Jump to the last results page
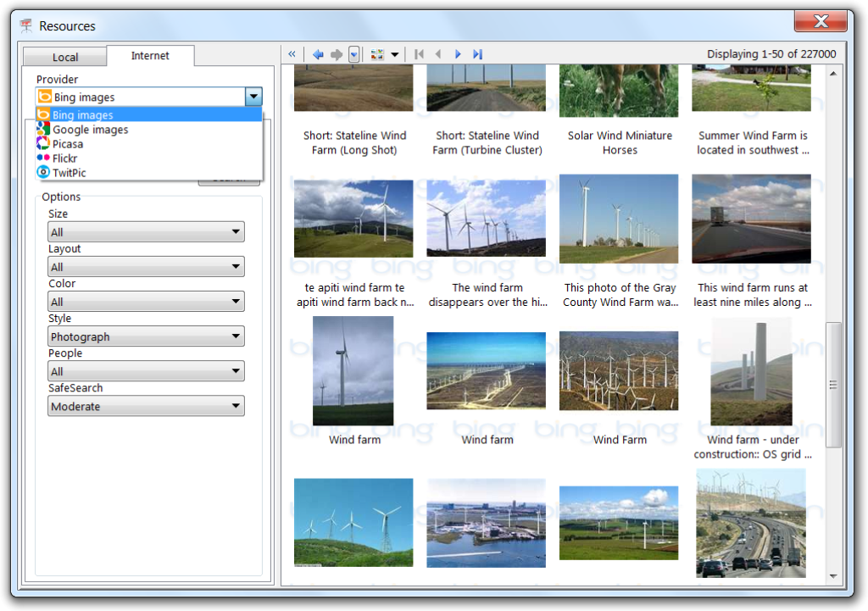This screenshot has width=868, height=611. [477, 54]
